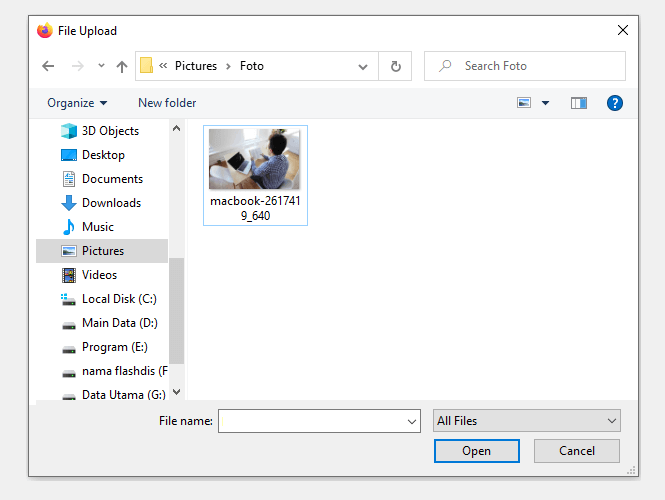Click the Firefox icon in title bar
Image resolution: width=665 pixels, height=500 pixels.
(45, 31)
